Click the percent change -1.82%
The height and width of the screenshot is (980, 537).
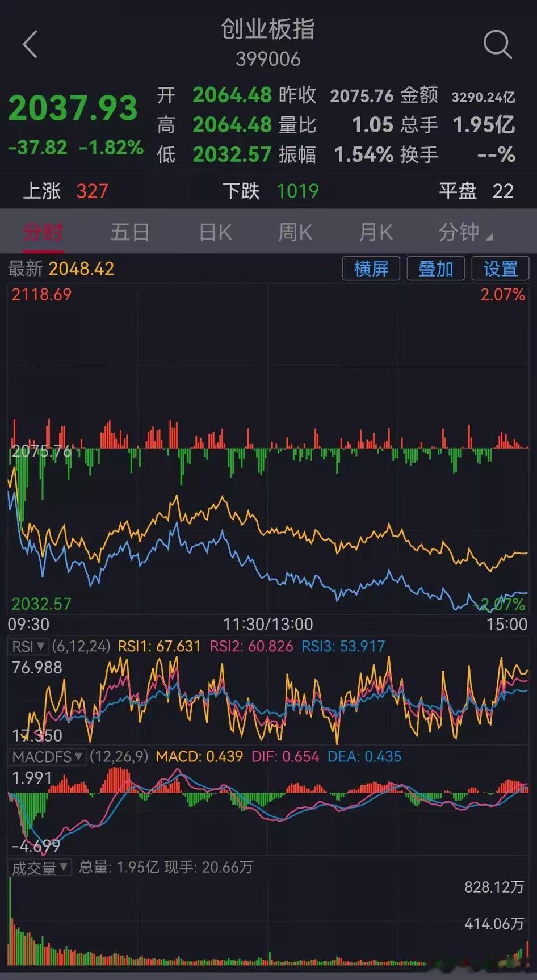111,148
